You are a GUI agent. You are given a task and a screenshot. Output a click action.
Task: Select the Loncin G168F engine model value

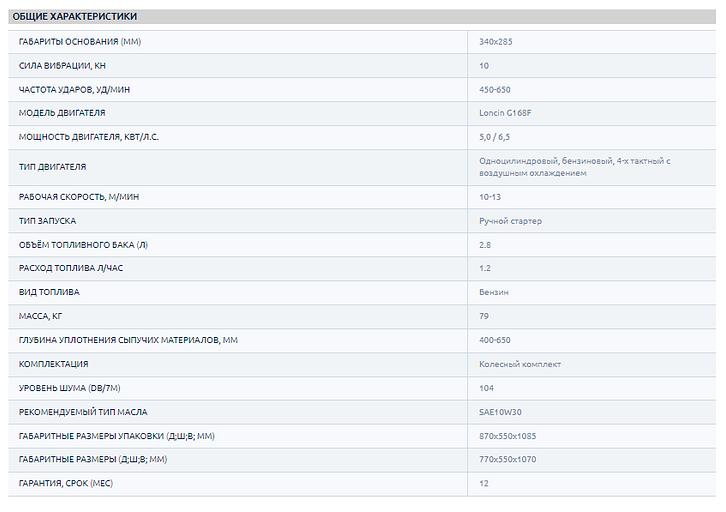(506, 113)
